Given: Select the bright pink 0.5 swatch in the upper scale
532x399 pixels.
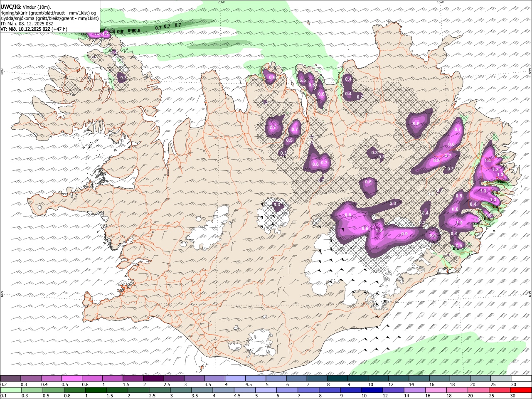Looking at the screenshot, I should (71, 378).
